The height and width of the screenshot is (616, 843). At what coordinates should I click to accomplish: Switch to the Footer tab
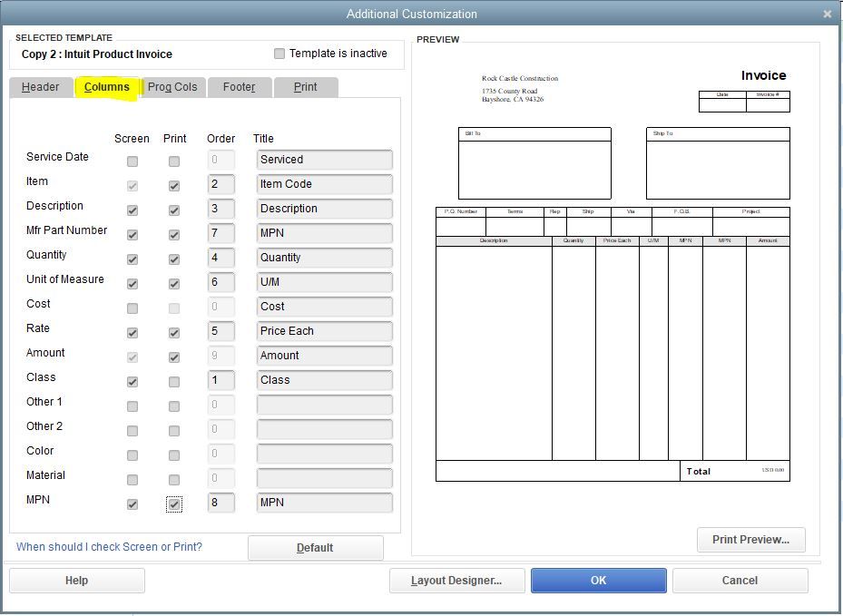tap(240, 87)
